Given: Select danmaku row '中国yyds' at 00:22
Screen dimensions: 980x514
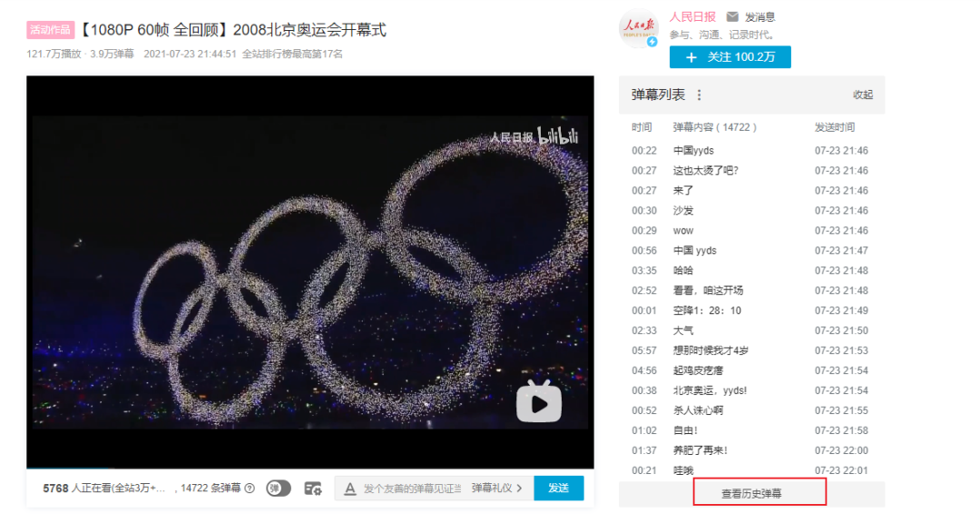Looking at the screenshot, I should point(752,151).
